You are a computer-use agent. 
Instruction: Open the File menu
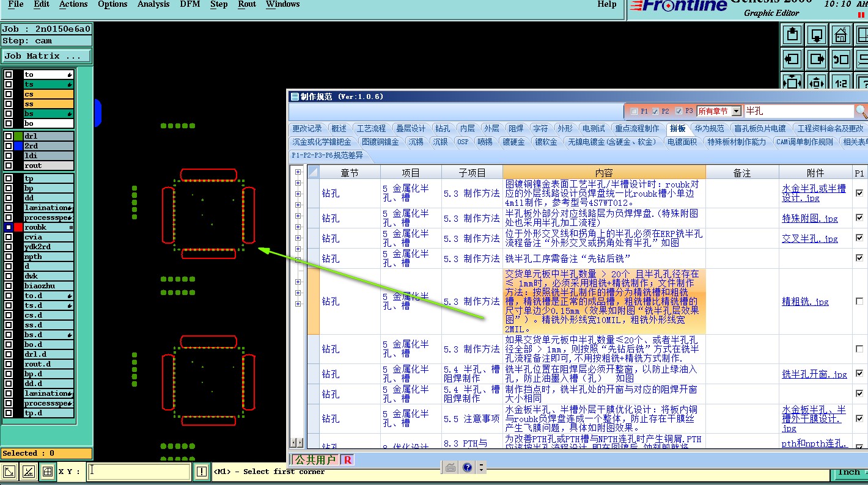pos(16,4)
